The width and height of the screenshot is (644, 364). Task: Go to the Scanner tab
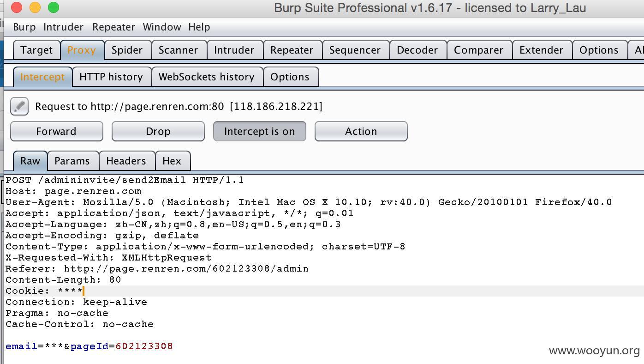178,50
